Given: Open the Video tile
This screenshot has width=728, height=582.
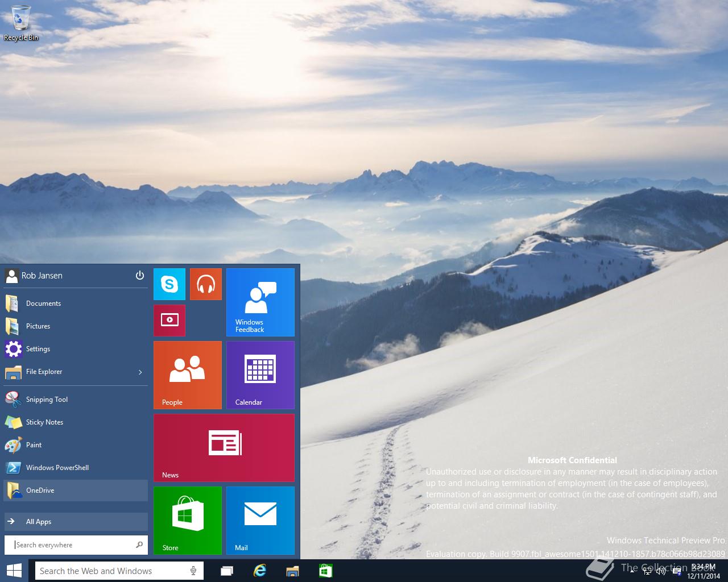Looking at the screenshot, I should pyautogui.click(x=169, y=321).
